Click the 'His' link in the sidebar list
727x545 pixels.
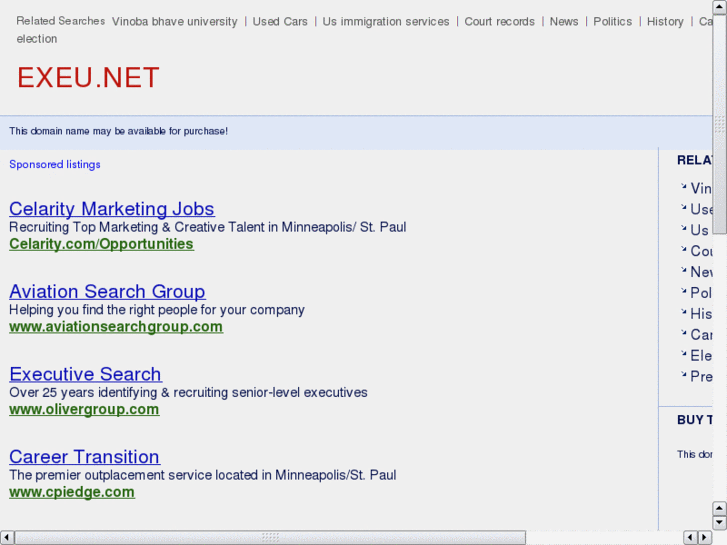click(701, 314)
